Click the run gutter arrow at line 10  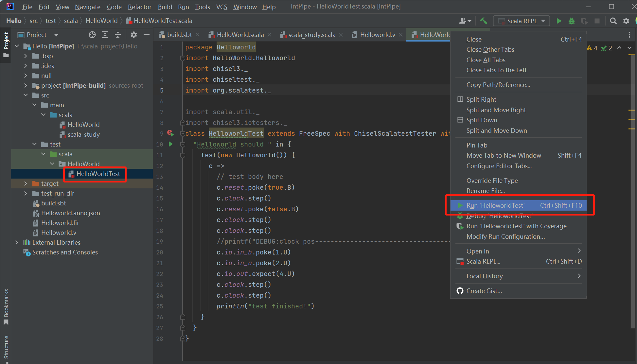(x=170, y=144)
